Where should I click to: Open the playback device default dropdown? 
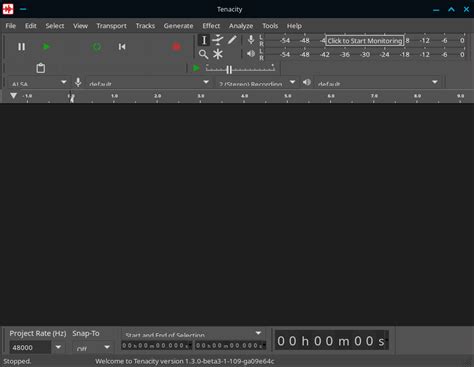click(x=377, y=83)
